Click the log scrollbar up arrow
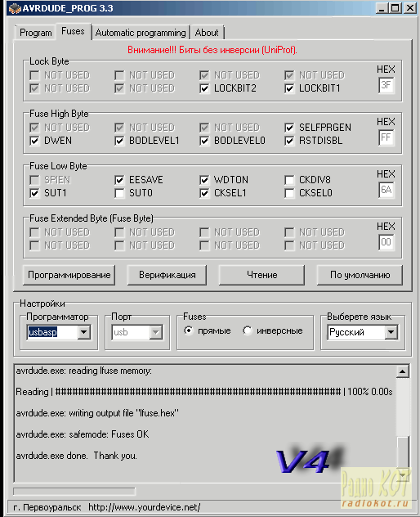This screenshot has width=420, height=517. pyautogui.click(x=403, y=371)
